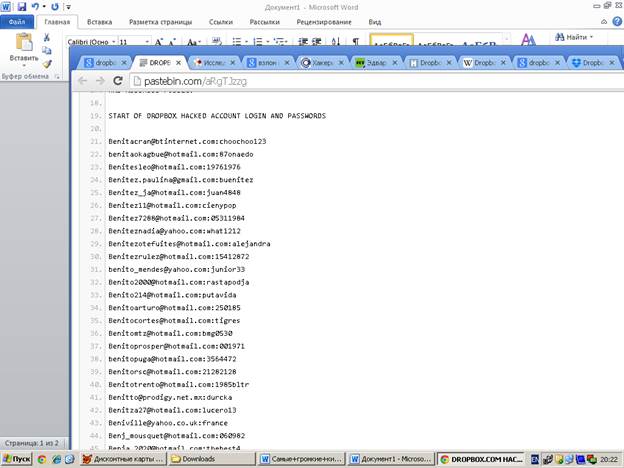Switch to the Главная ribbon tab
Image resolution: width=624 pixels, height=468 pixels.
point(57,22)
